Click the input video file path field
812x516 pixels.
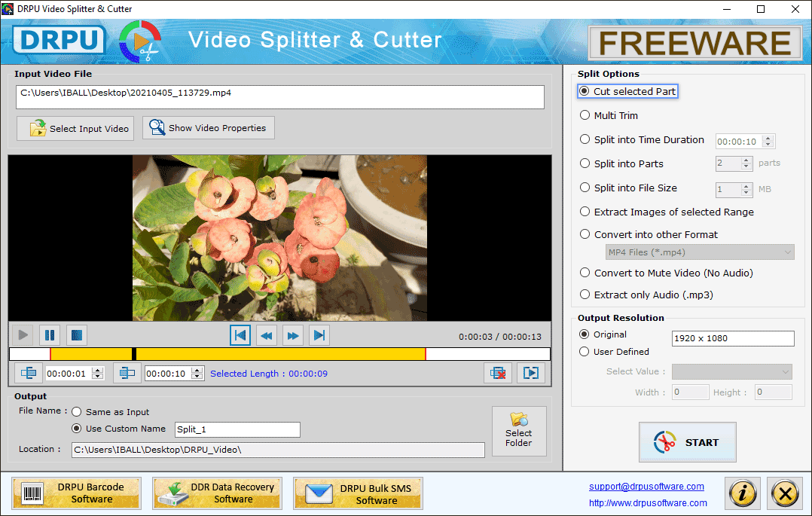click(280, 97)
